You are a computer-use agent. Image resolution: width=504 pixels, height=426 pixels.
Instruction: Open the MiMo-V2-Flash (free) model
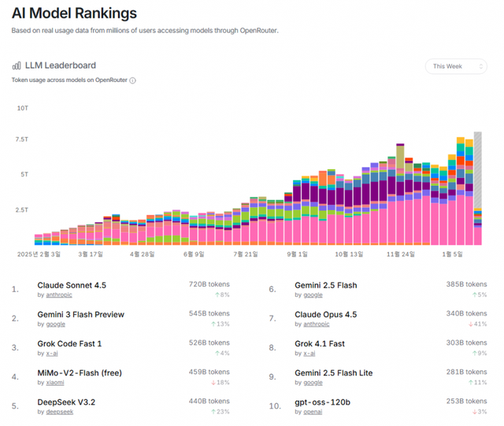click(x=80, y=373)
